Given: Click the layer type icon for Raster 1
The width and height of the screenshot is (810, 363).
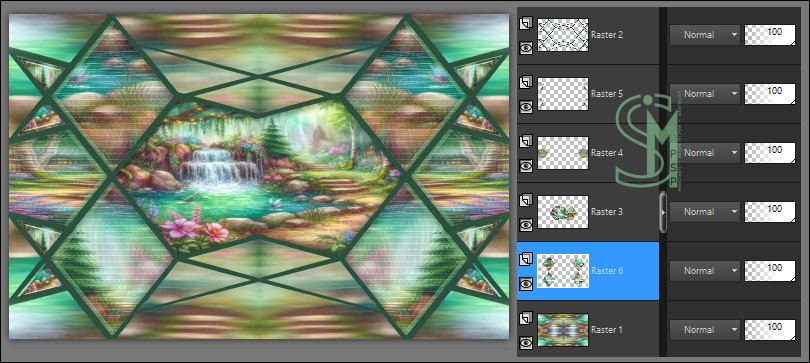Looking at the screenshot, I should click(x=526, y=318).
